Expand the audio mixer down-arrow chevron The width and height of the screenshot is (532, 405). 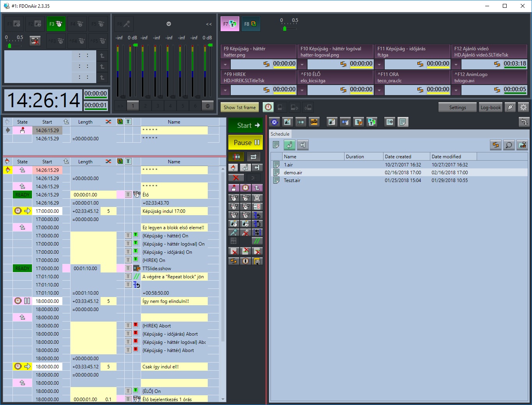(x=169, y=24)
